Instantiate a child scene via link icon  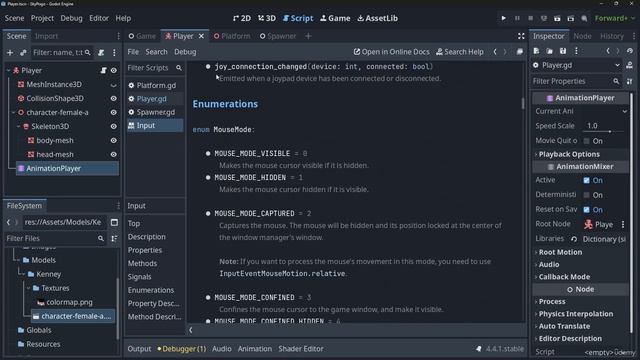click(23, 52)
